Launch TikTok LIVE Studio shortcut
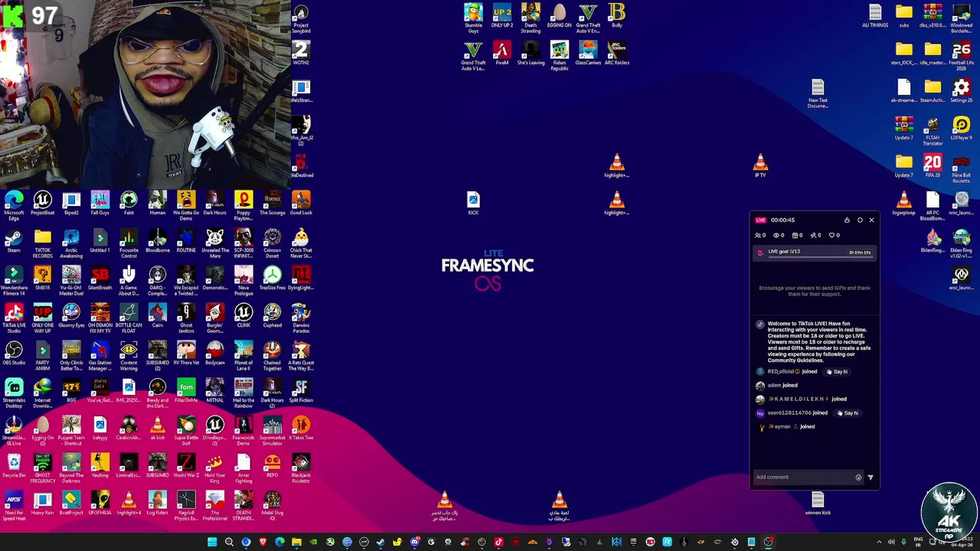Screen dimensions: 980x551 14,318
